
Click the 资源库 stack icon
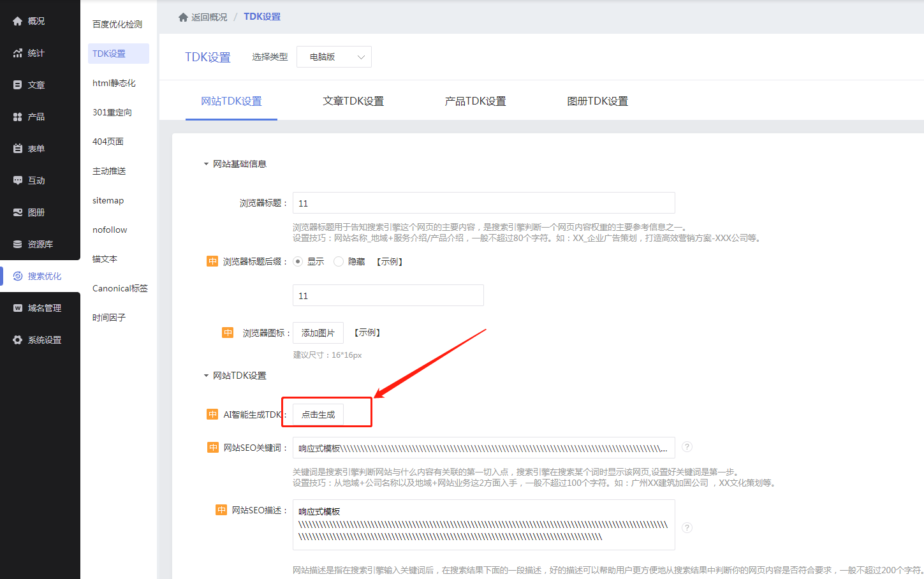(18, 244)
